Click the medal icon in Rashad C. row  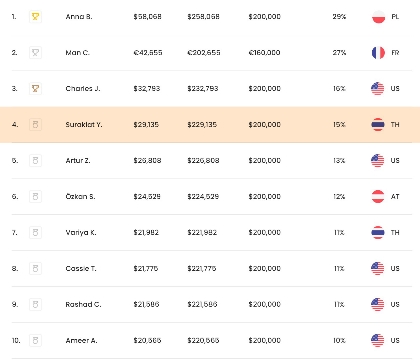click(35, 304)
